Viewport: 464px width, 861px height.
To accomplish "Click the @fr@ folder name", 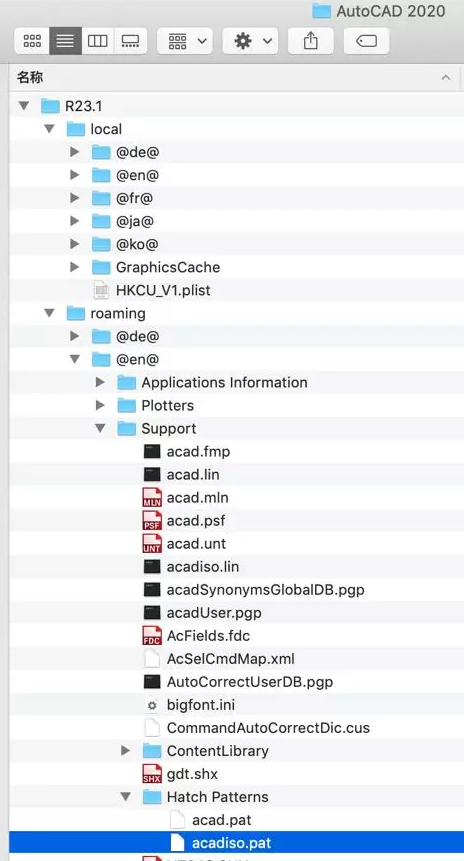I will pos(135,198).
